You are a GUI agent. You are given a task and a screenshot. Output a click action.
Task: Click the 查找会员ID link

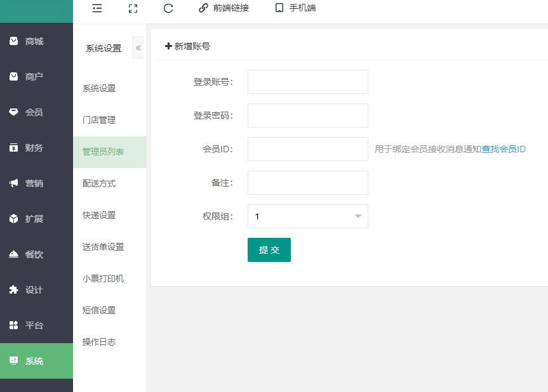click(504, 149)
